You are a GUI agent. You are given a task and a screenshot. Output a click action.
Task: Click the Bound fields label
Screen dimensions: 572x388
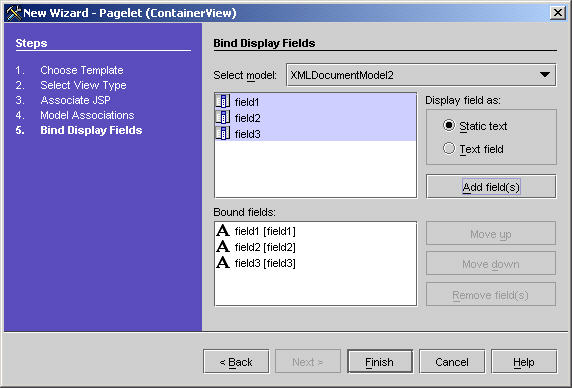click(244, 212)
